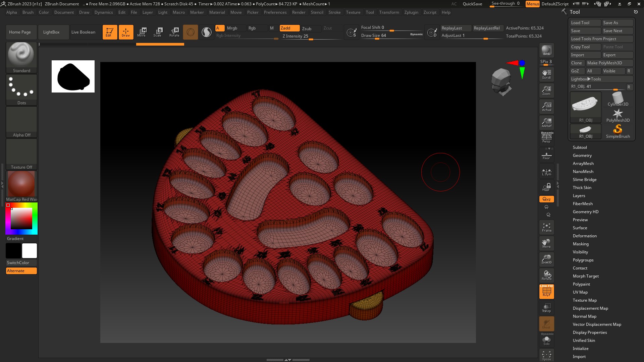Toggle the Floor grid
The height and width of the screenshot is (362, 644).
tap(546, 155)
